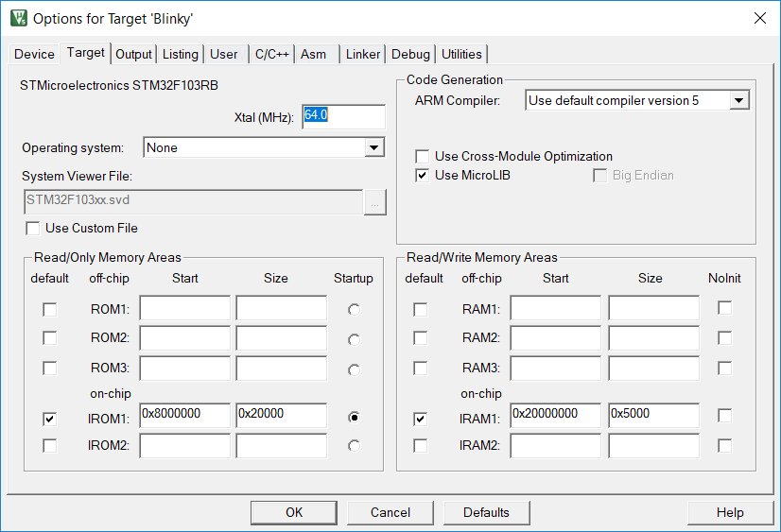The width and height of the screenshot is (781, 532).
Task: Click the ROM3 Size field
Action: tap(282, 369)
